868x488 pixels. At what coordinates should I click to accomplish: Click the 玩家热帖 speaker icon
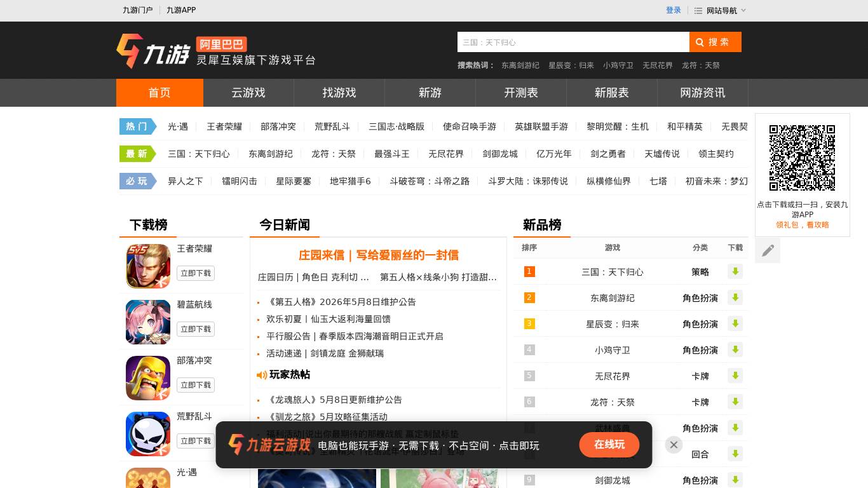[x=261, y=376]
